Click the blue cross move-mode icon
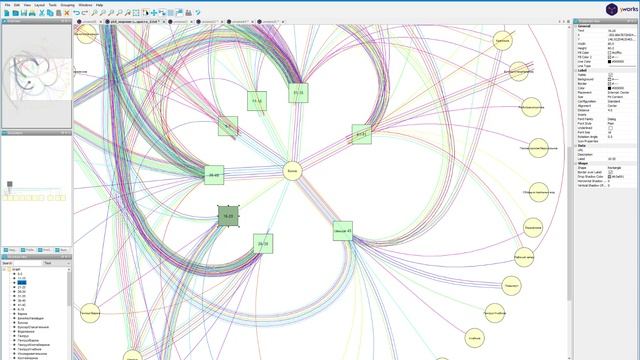The image size is (640, 360). coord(154,13)
